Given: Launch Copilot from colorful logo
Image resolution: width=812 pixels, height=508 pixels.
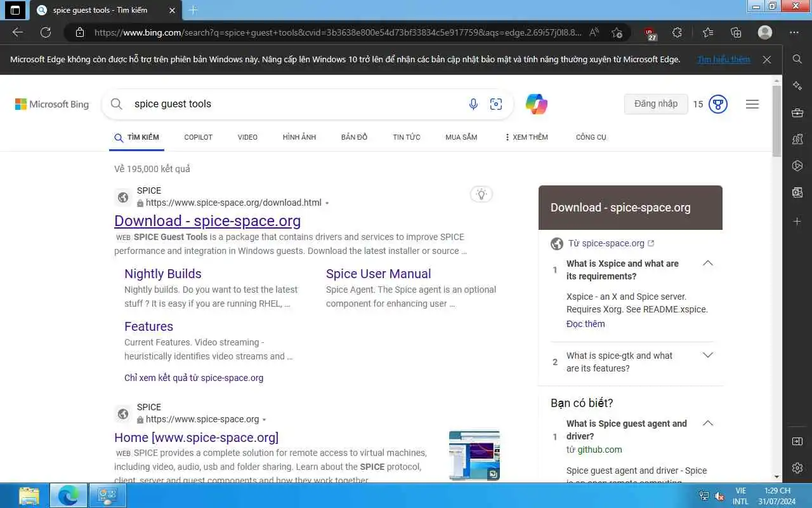Looking at the screenshot, I should point(537,104).
